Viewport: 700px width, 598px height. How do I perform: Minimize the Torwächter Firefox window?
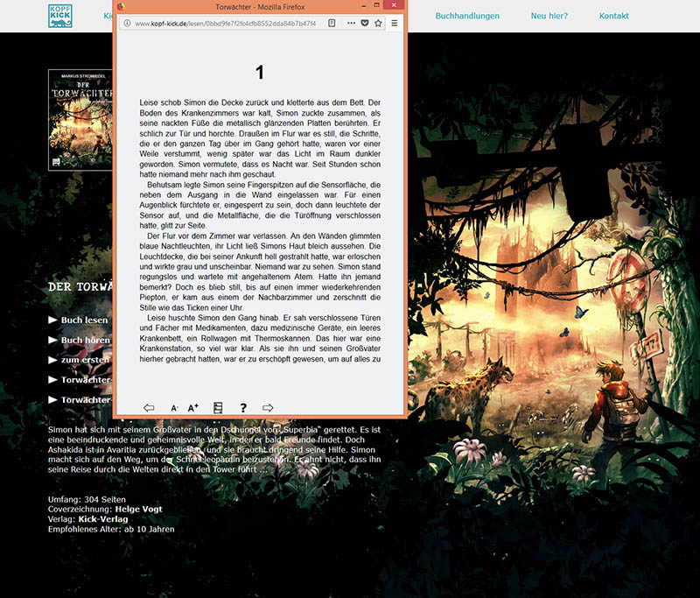point(364,6)
